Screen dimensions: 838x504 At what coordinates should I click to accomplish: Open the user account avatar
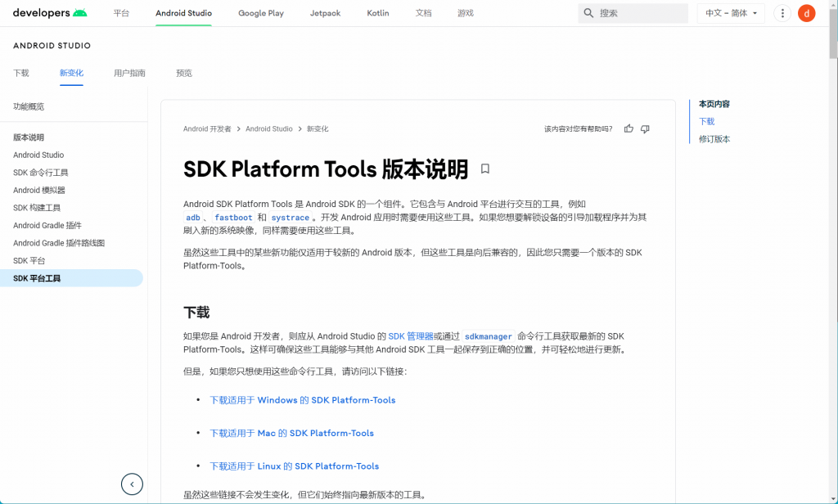(x=806, y=13)
